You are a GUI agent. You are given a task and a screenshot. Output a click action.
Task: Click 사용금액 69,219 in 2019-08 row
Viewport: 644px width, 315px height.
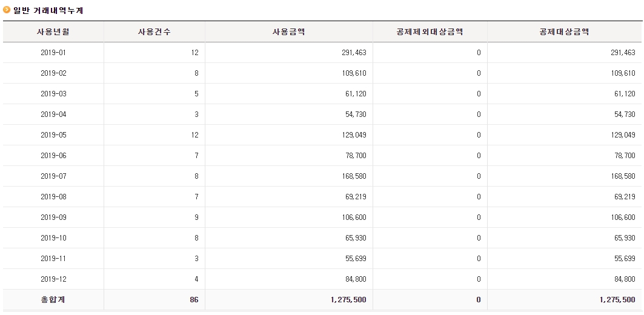356,196
